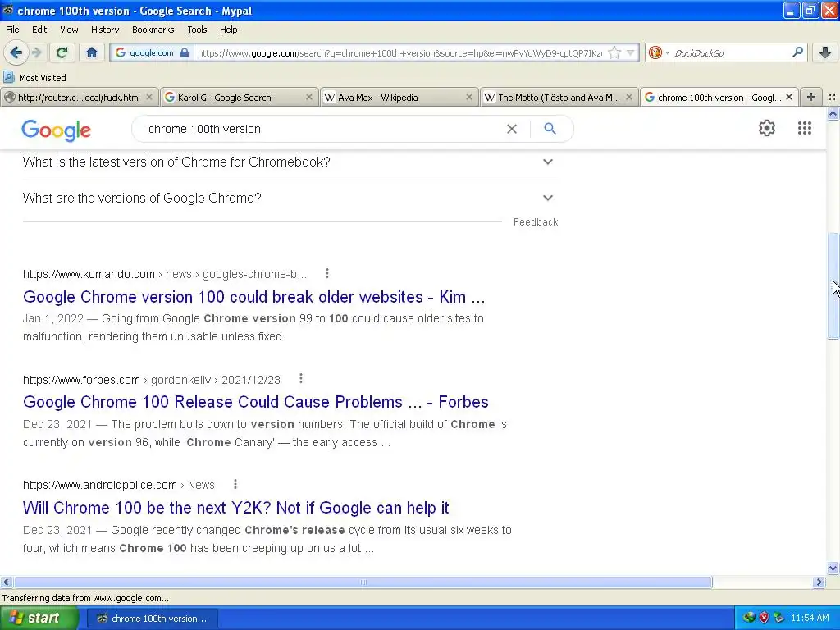The width and height of the screenshot is (840, 630).
Task: Clear the Google search box with the X
Action: click(512, 129)
